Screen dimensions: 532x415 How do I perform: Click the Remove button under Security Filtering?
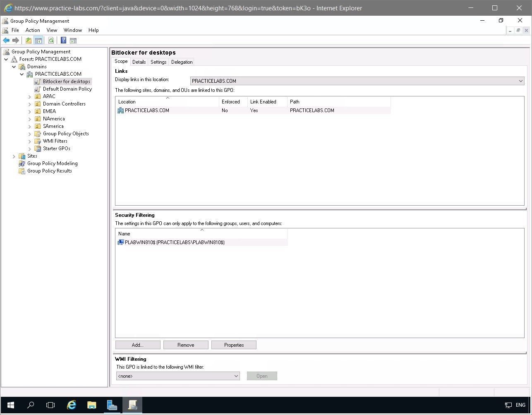coord(185,345)
